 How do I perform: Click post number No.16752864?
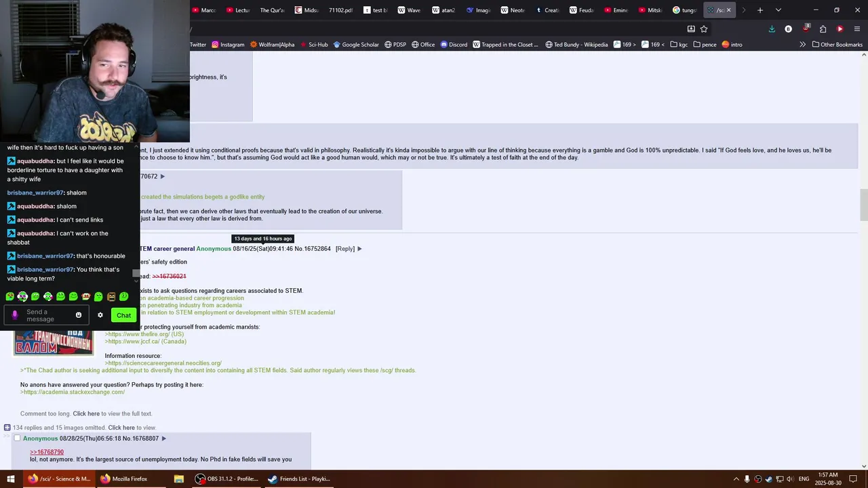(313, 249)
